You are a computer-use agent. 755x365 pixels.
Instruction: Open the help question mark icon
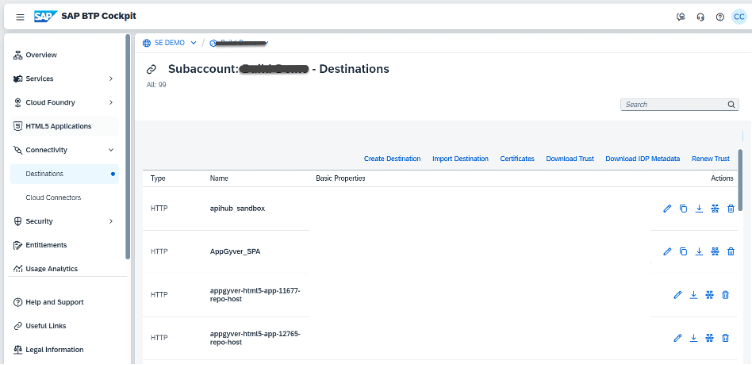pos(720,17)
